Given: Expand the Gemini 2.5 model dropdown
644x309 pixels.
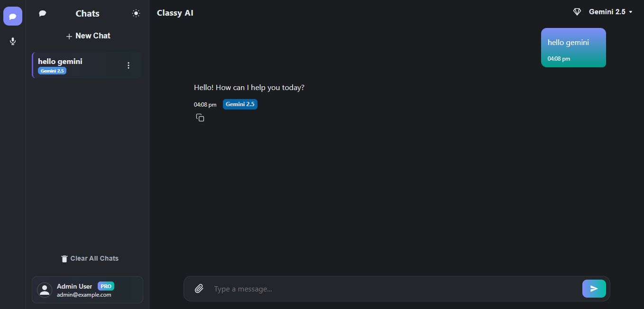Looking at the screenshot, I should [x=611, y=12].
